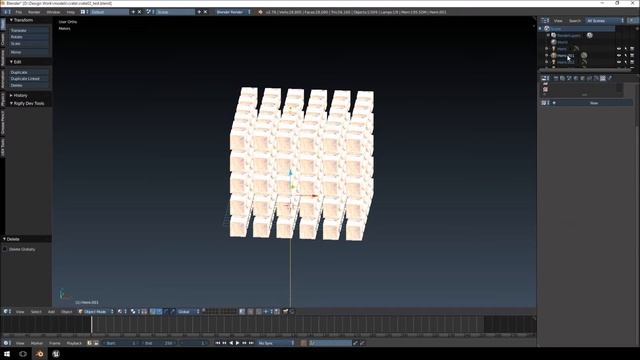
Task: Open Task View on the taskbar
Action: point(23,354)
